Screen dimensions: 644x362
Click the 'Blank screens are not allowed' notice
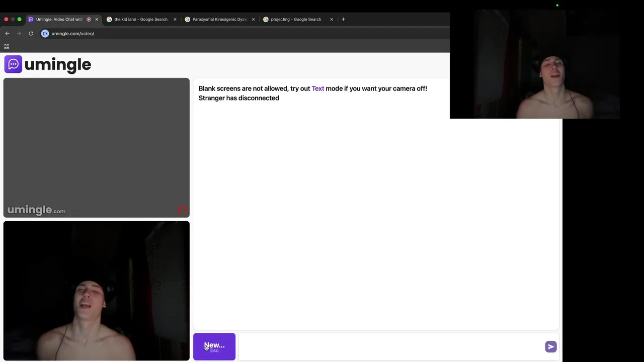pos(313,88)
